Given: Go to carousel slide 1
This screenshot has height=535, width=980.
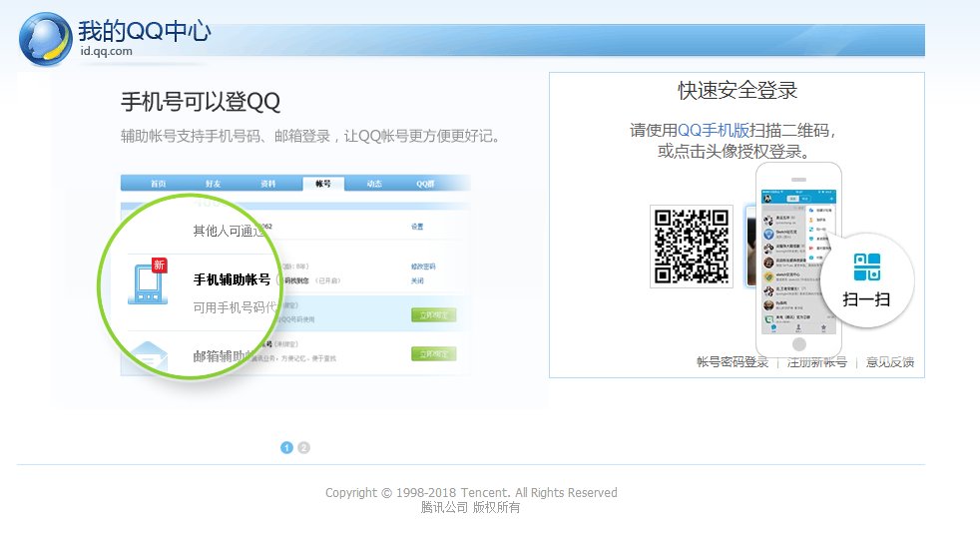Looking at the screenshot, I should 286,447.
